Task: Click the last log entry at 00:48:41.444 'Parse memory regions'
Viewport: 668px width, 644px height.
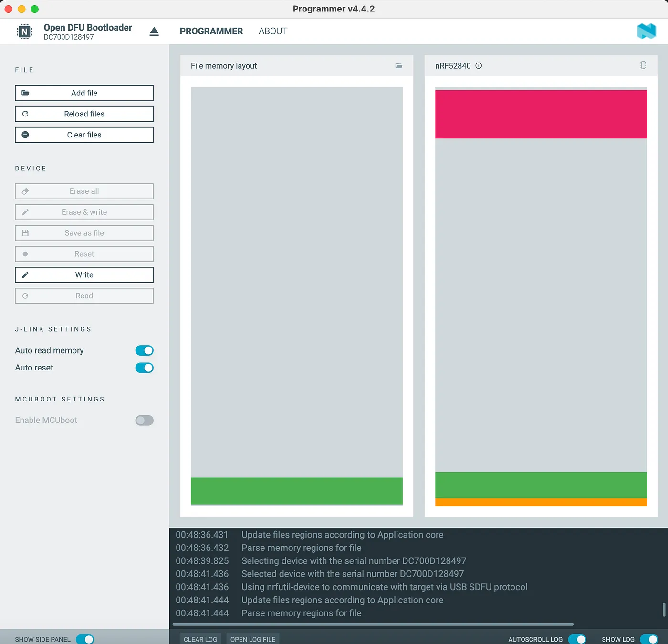Action: 269,613
